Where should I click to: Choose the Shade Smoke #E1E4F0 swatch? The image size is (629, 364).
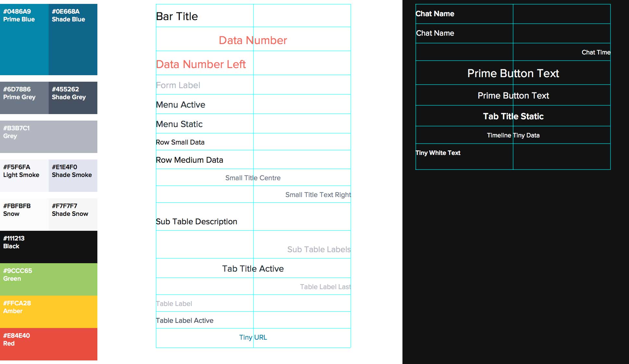click(73, 176)
